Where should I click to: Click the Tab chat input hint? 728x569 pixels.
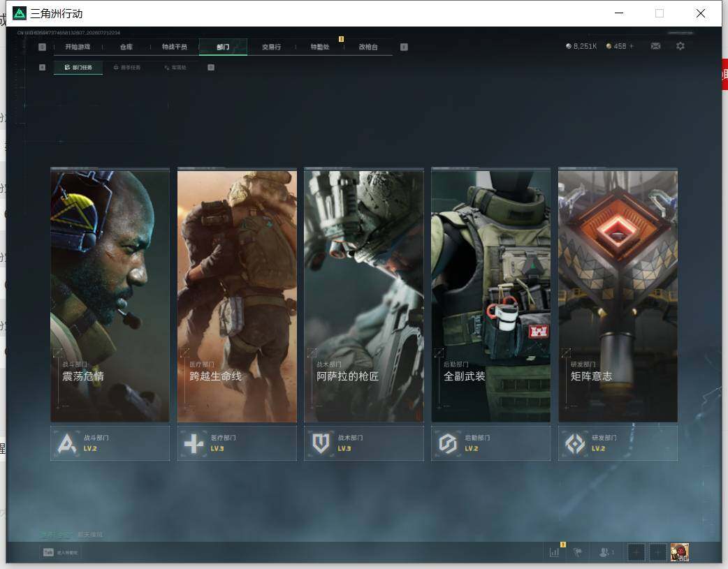pyautogui.click(x=60, y=552)
